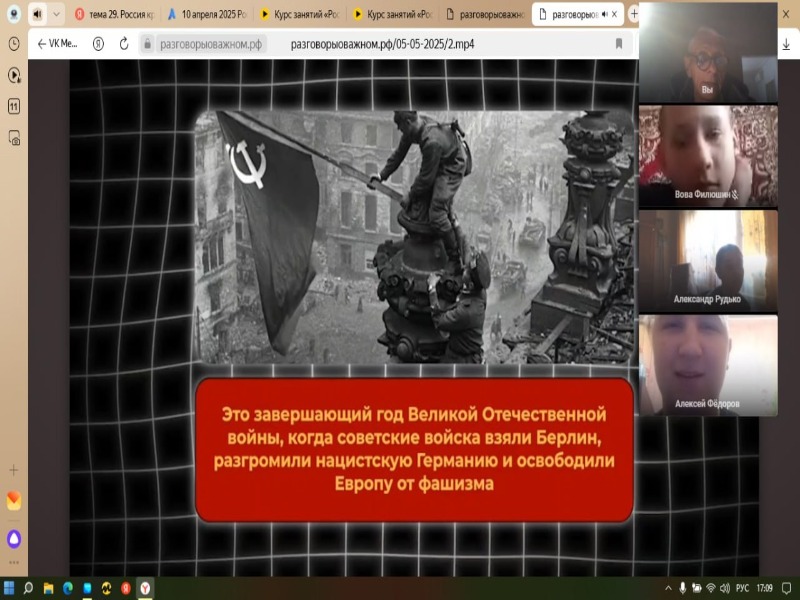Click the screenshot camera sidebar icon
The width and height of the screenshot is (800, 600).
point(14,138)
